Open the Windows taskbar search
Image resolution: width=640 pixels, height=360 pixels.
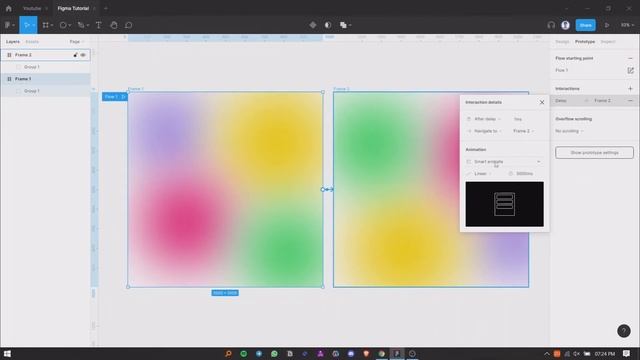pyautogui.click(x=228, y=353)
